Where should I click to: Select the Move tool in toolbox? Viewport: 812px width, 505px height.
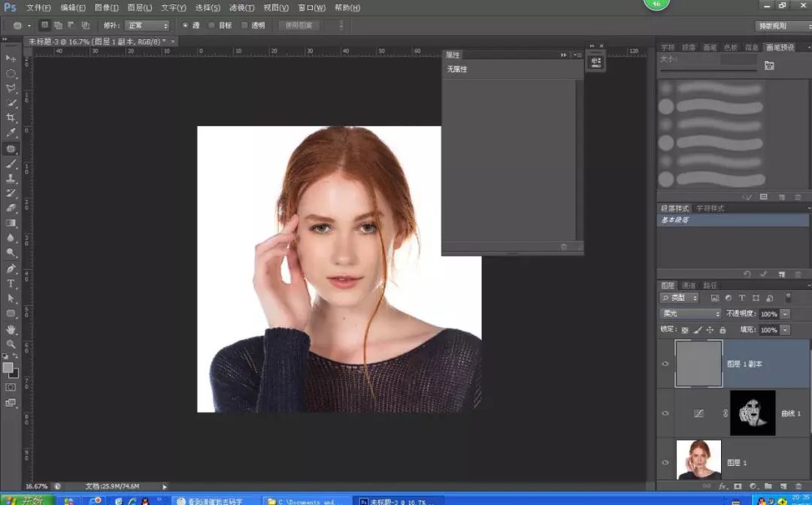11,59
